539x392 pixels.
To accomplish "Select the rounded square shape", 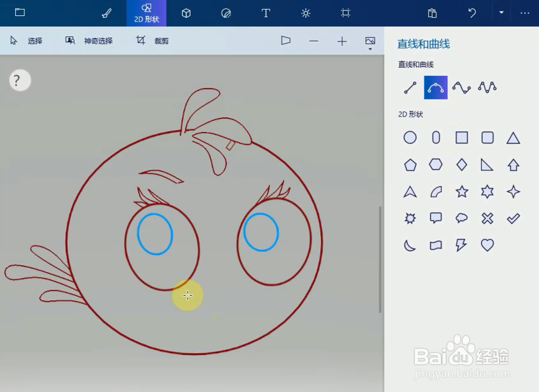I will click(x=487, y=138).
